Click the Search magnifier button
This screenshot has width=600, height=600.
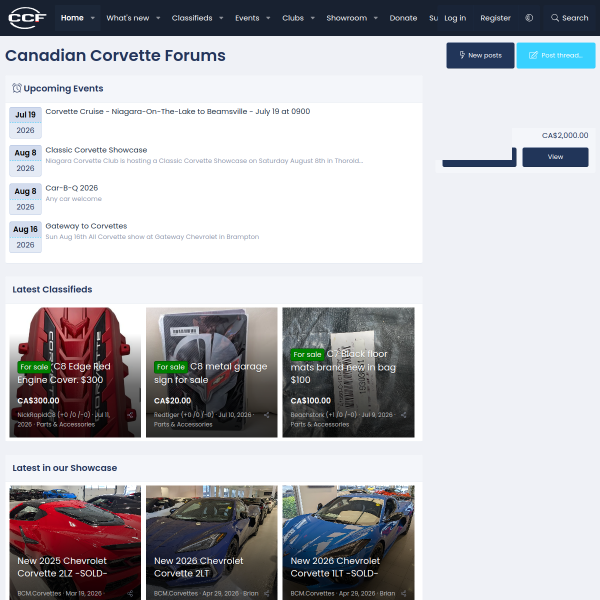pos(569,18)
